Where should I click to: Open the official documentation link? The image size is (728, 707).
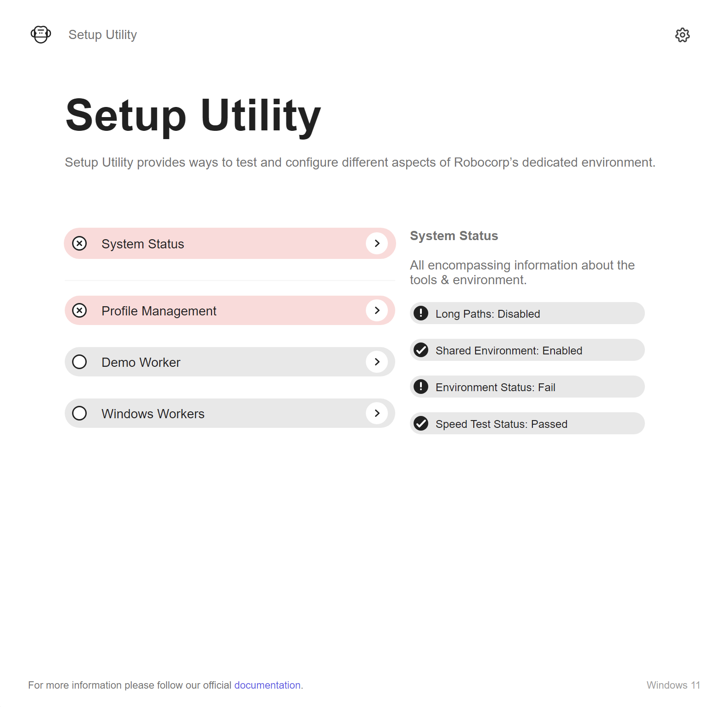(268, 685)
